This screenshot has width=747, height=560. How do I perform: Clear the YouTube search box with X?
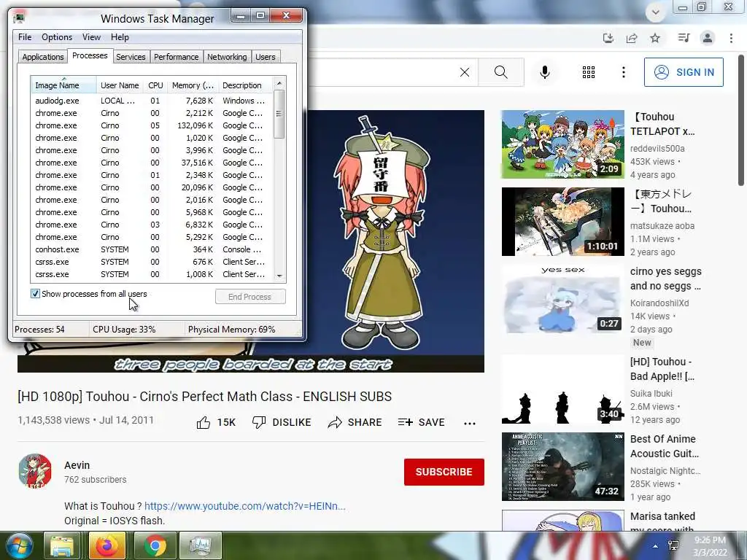(x=465, y=72)
